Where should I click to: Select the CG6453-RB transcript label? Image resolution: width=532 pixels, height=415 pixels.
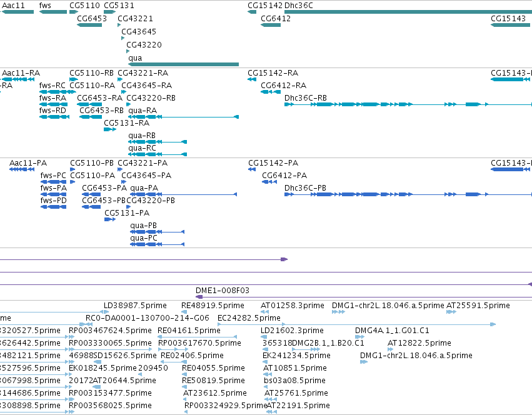pyautogui.click(x=101, y=111)
